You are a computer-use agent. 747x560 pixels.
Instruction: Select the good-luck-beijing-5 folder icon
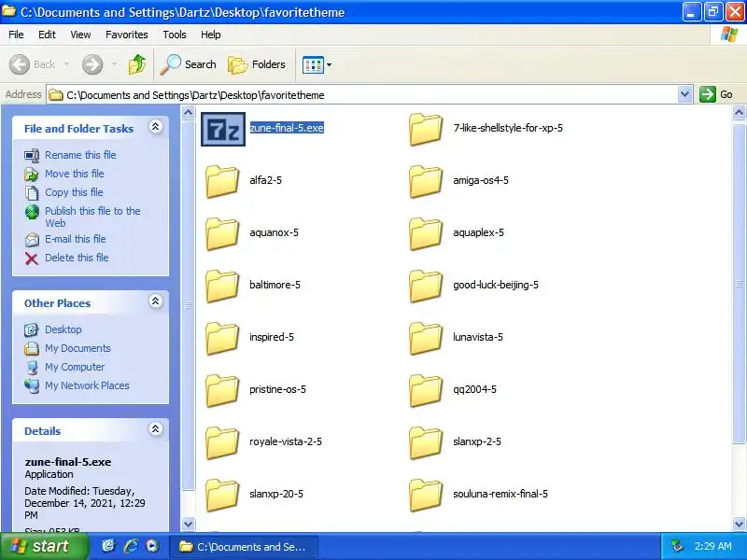click(426, 286)
